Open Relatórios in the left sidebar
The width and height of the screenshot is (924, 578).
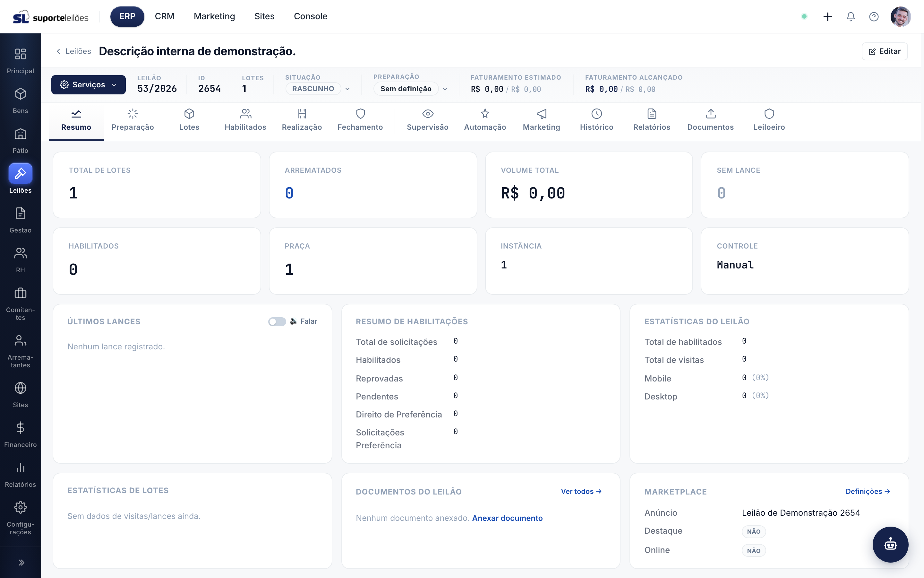click(20, 474)
